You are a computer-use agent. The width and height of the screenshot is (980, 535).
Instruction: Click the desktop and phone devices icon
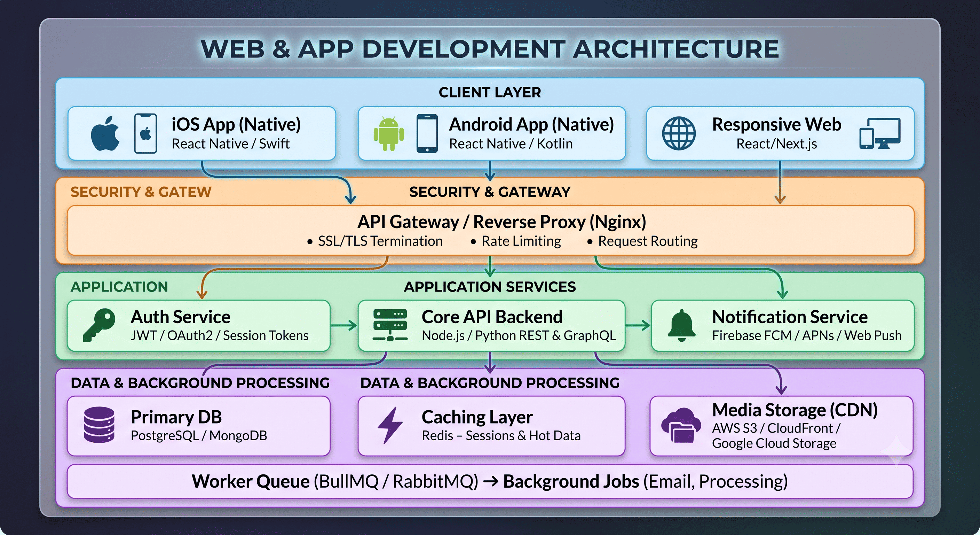(879, 133)
